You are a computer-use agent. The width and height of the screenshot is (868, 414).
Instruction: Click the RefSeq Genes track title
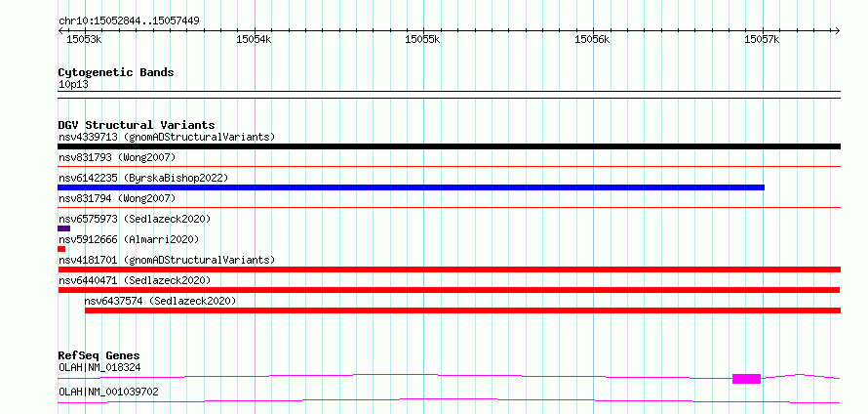click(99, 355)
